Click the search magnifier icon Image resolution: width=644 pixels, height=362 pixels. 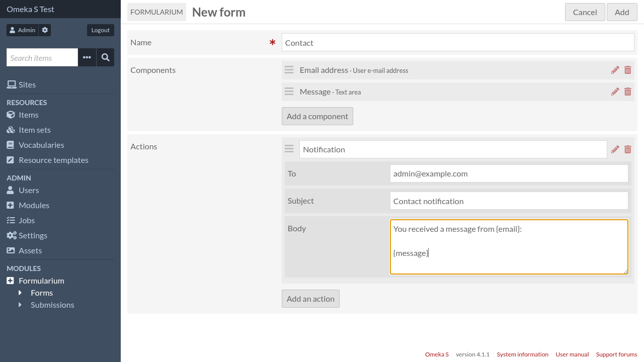tap(105, 57)
